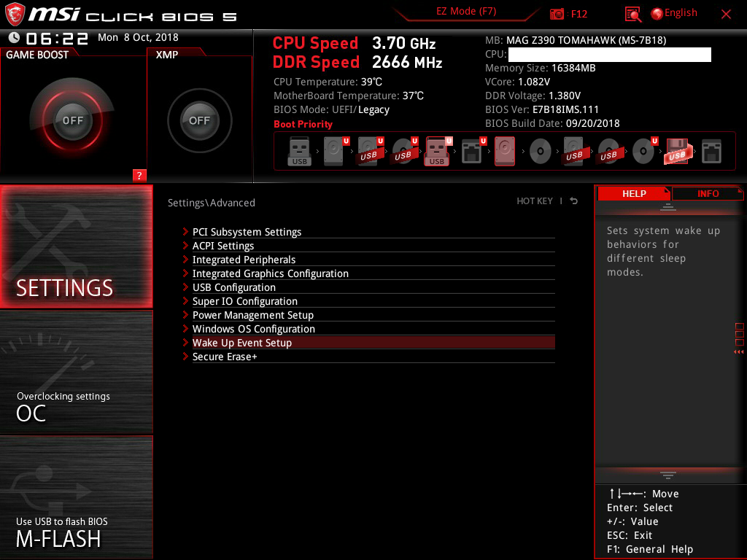
Task: Change language via English button
Action: coord(674,13)
